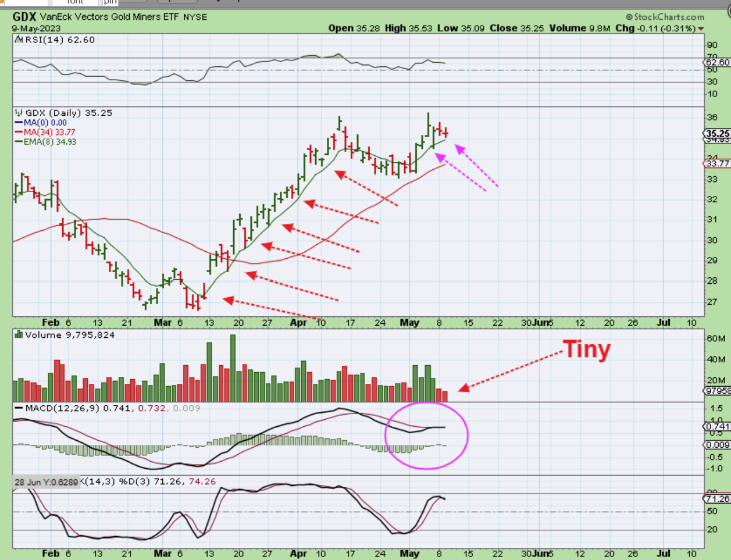Click the "May" label on price panel axis

(x=410, y=323)
